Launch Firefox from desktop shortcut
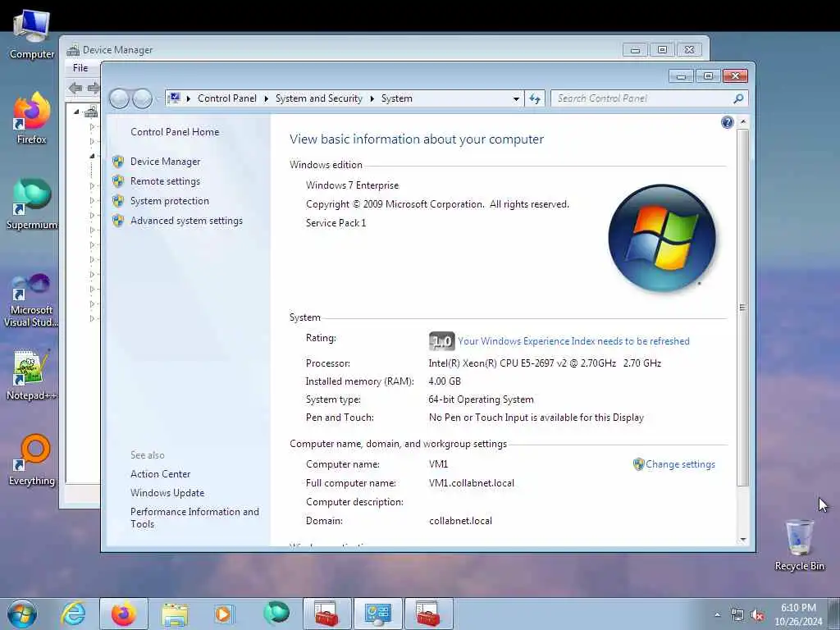 [x=32, y=119]
